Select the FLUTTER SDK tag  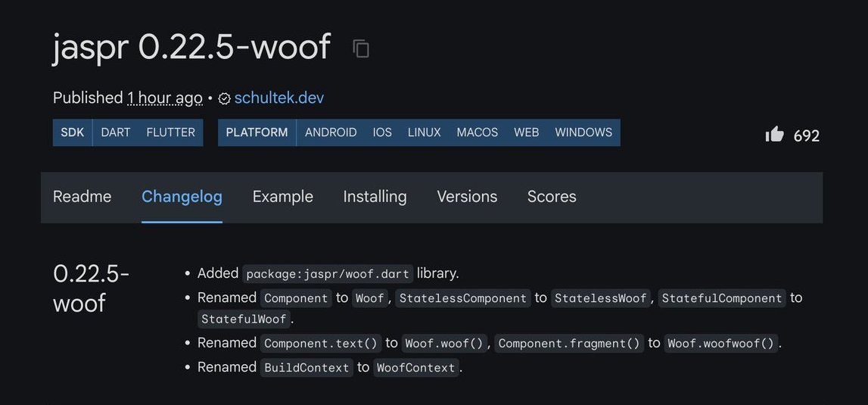pyautogui.click(x=170, y=132)
